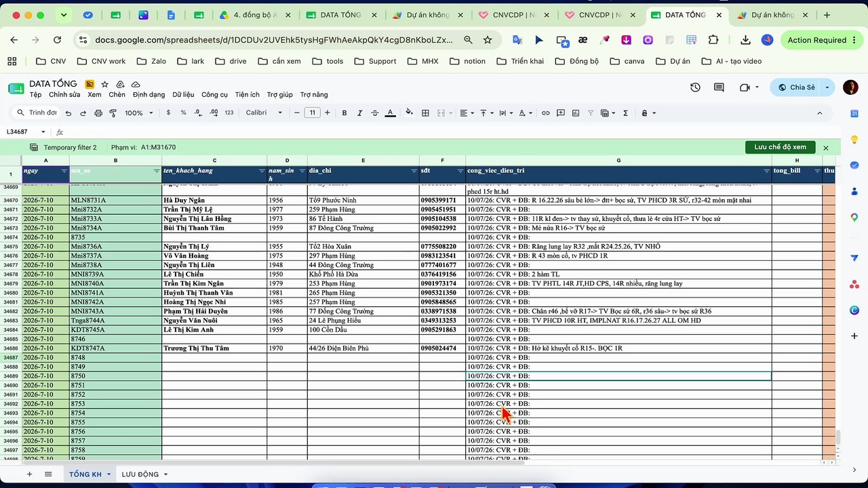Open the Dữ liệu menu

coord(183,95)
